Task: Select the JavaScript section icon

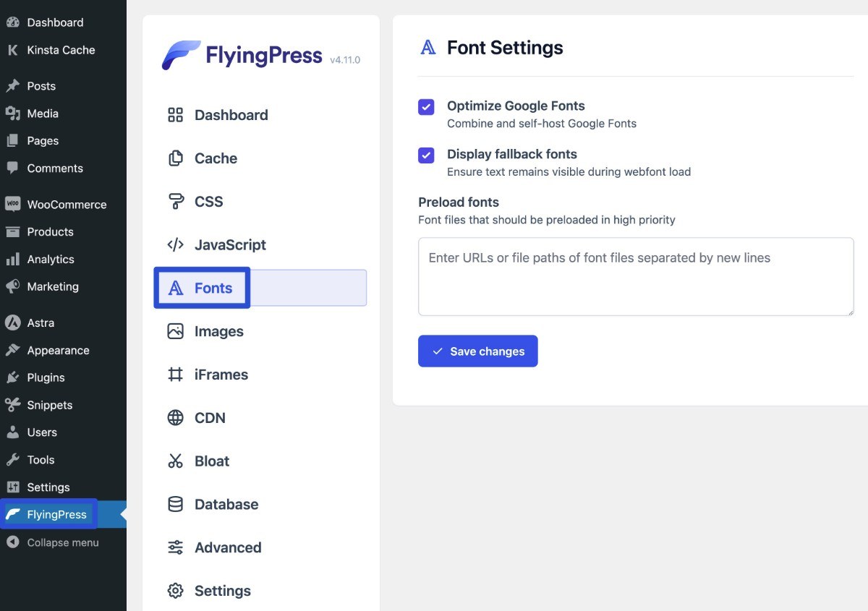Action: [175, 244]
